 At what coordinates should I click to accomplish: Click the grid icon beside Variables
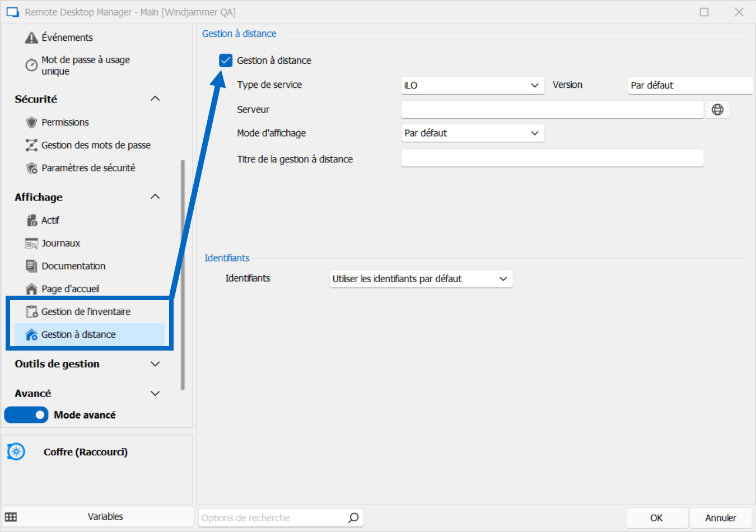pos(11,517)
